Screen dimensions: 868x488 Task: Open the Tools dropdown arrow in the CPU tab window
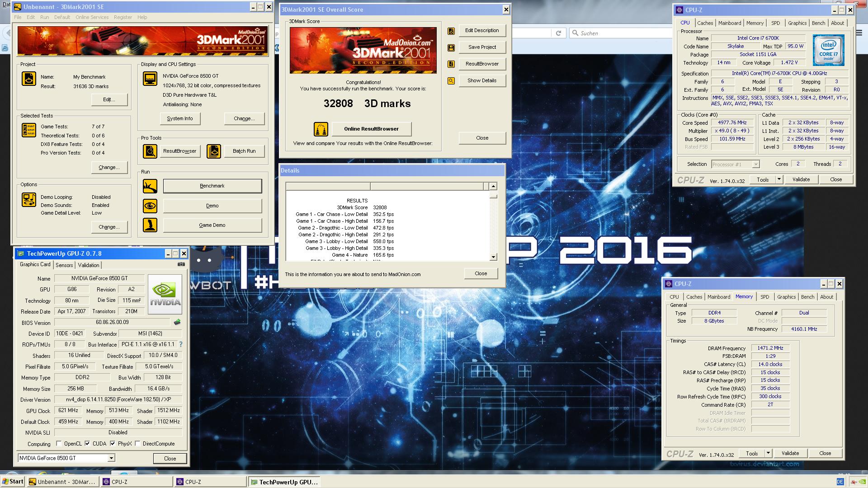(x=778, y=179)
